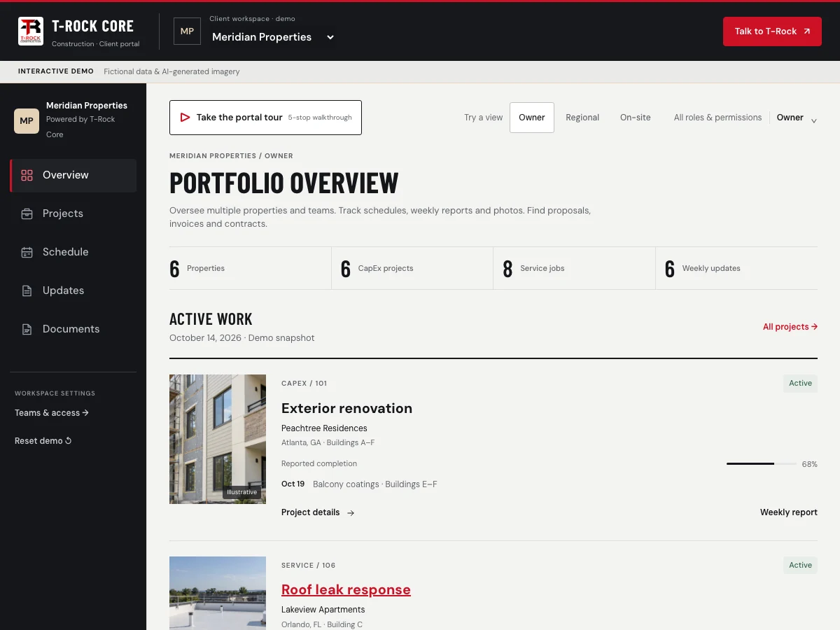Click Reset demo link

[43, 441]
